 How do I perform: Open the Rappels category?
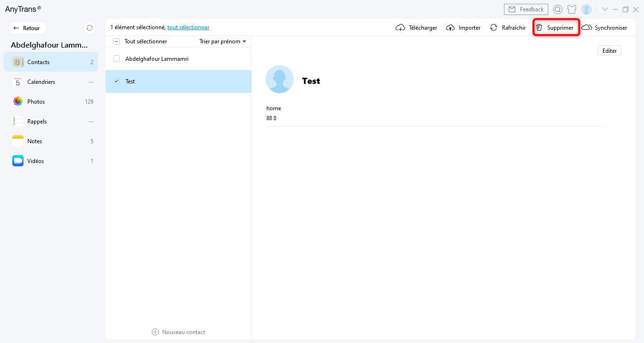coord(51,121)
